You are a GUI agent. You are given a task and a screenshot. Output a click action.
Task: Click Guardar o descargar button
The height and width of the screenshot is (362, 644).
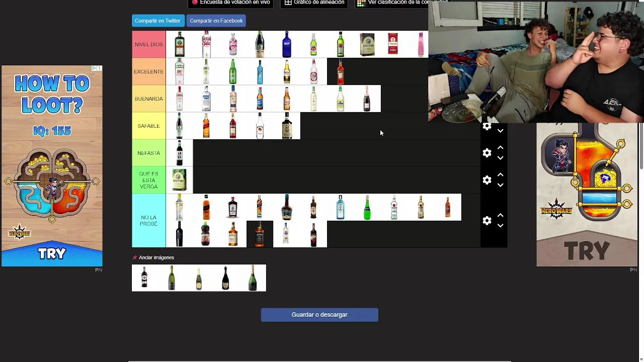pos(319,315)
